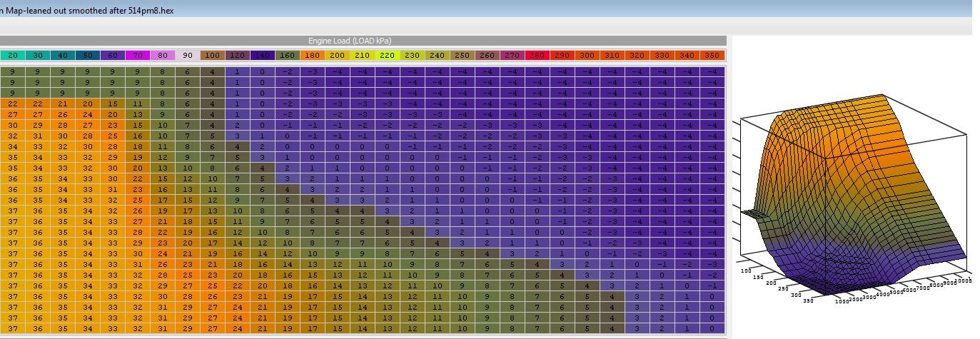The width and height of the screenshot is (980, 339).
Task: Click the magenta 70 kPa column header
Action: click(137, 55)
